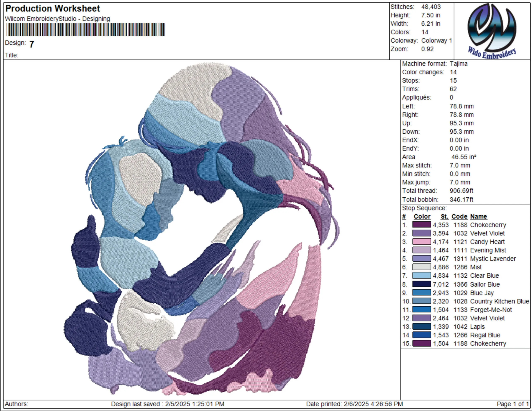Click the barcode under the worksheet title

(85, 30)
